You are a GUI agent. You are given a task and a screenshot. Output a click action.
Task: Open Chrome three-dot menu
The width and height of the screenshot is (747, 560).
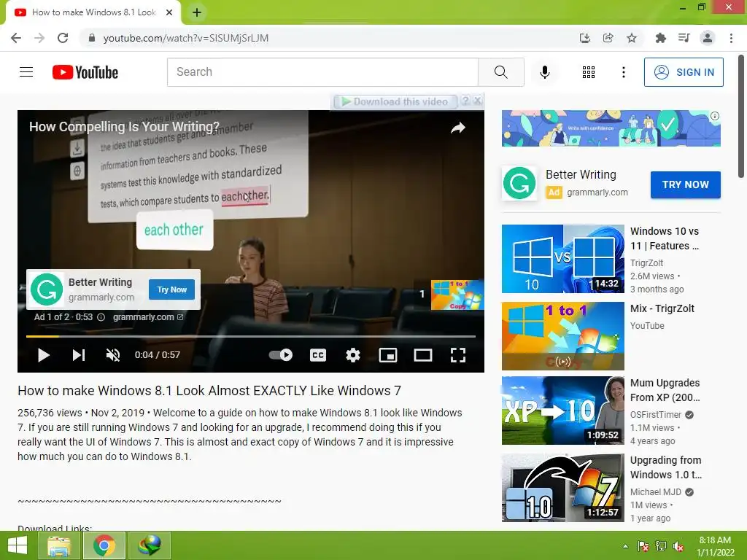731,38
